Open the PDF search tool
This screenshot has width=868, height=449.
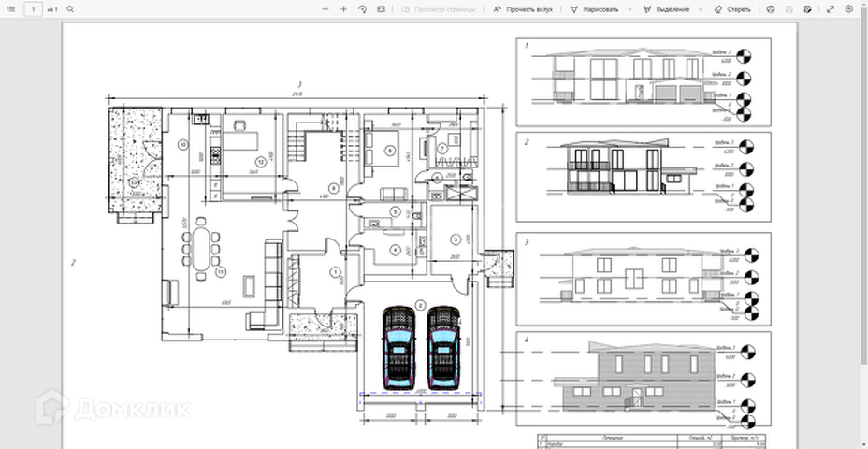click(70, 9)
